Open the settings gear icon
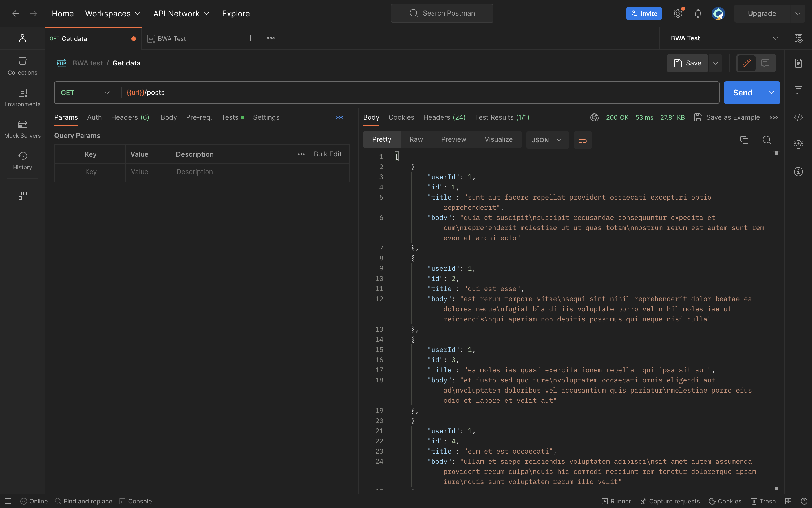 click(678, 14)
